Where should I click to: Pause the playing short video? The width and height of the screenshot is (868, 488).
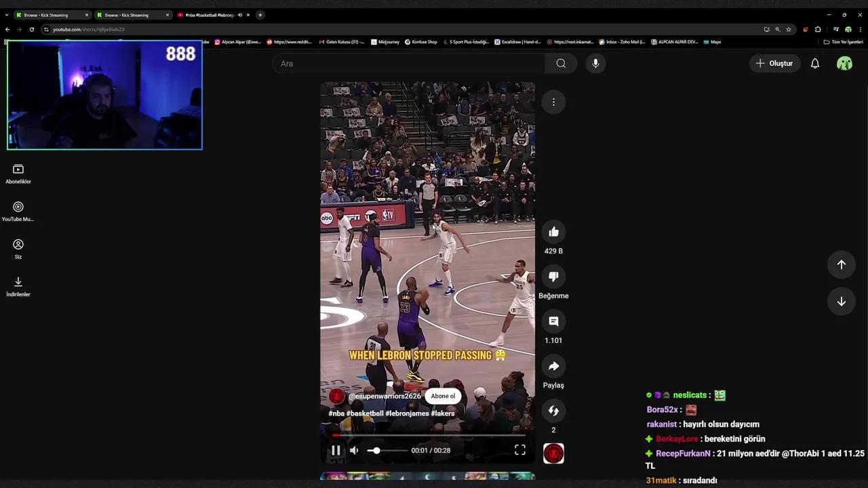coord(336,450)
